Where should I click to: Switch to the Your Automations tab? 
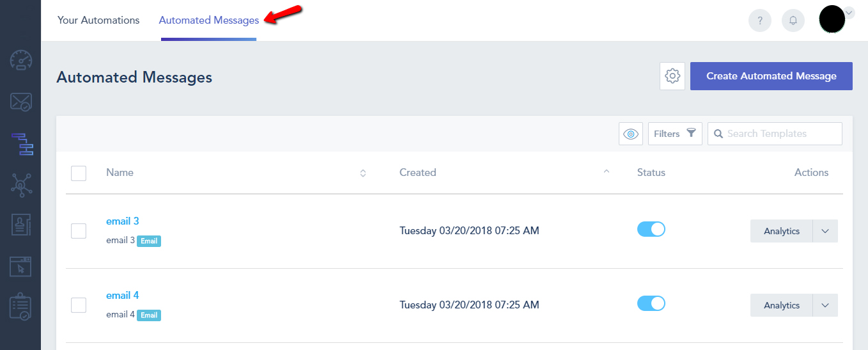[x=98, y=20]
